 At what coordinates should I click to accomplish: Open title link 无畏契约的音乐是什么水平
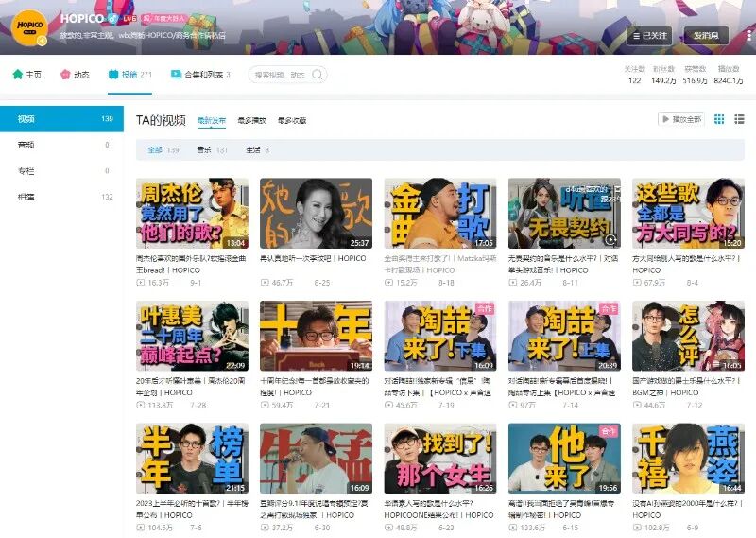(x=563, y=265)
